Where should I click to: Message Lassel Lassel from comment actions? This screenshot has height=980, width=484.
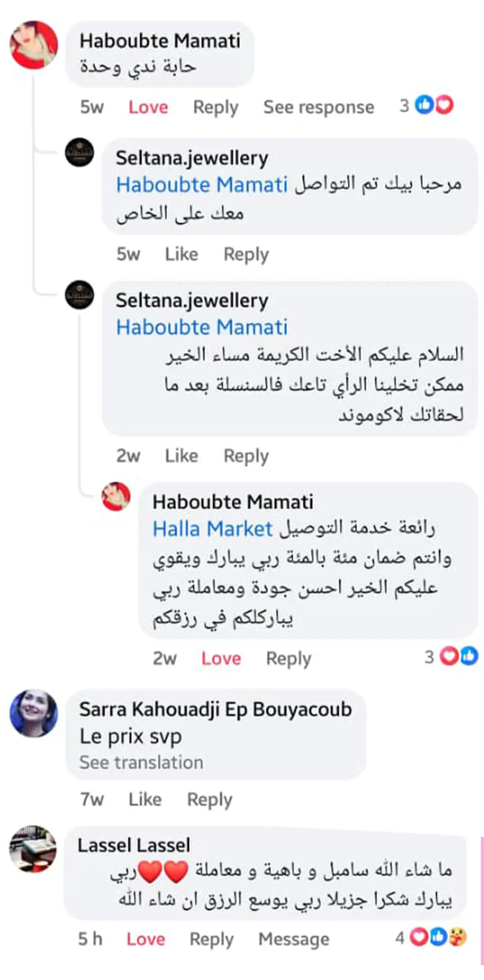294,939
